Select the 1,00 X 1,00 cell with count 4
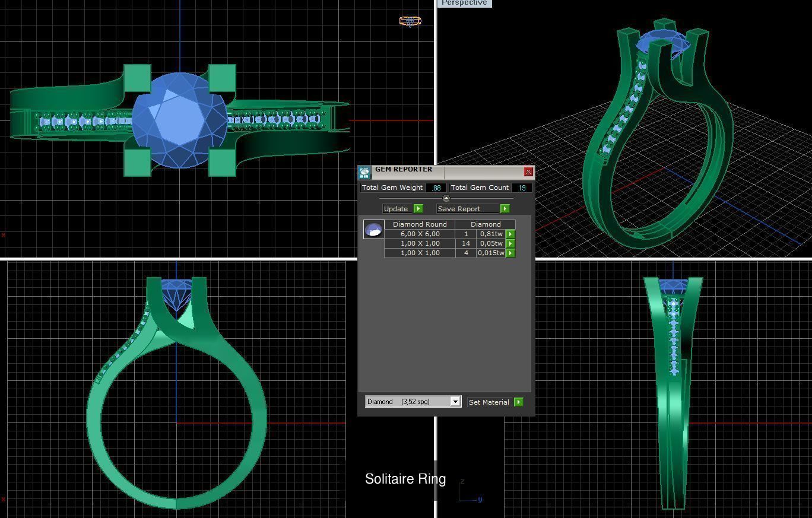The image size is (812, 518). [x=420, y=253]
